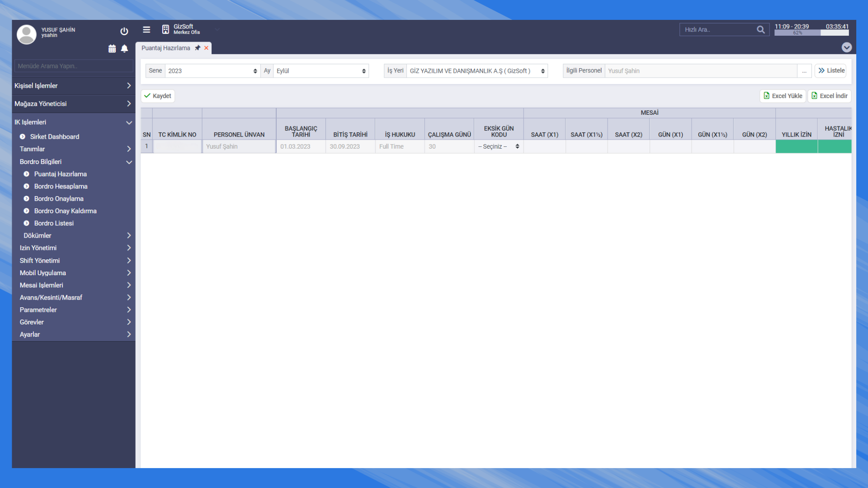Click the Çalışma Günü 30 cell

pyautogui.click(x=449, y=146)
